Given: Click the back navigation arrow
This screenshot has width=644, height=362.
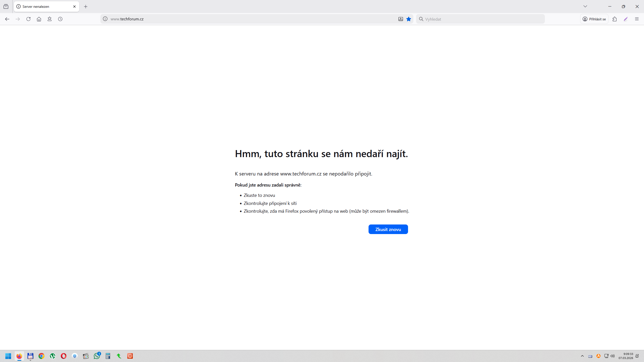Looking at the screenshot, I should click(7, 19).
